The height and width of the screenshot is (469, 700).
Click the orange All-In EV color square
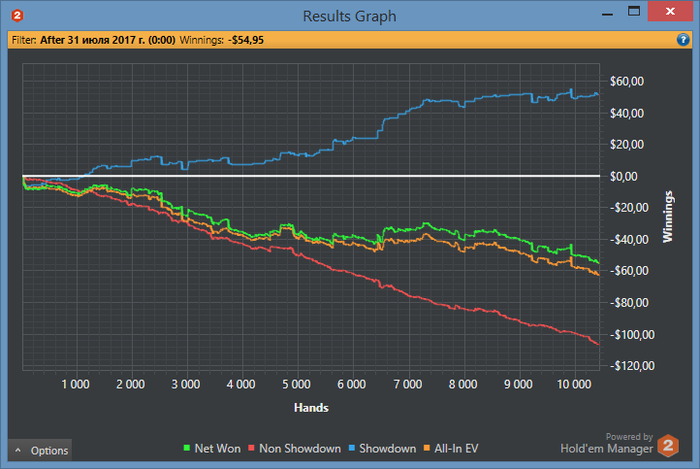(426, 448)
